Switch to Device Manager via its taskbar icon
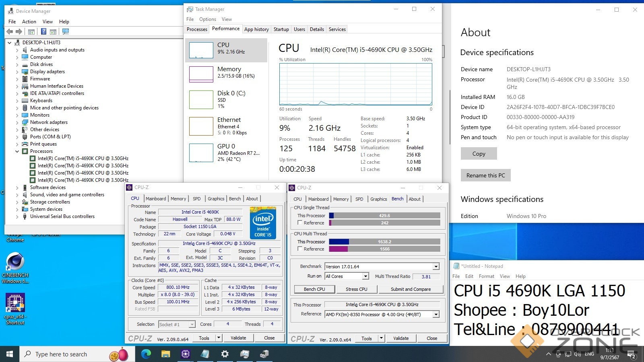Viewport: 644px width, 362px height. (264, 354)
